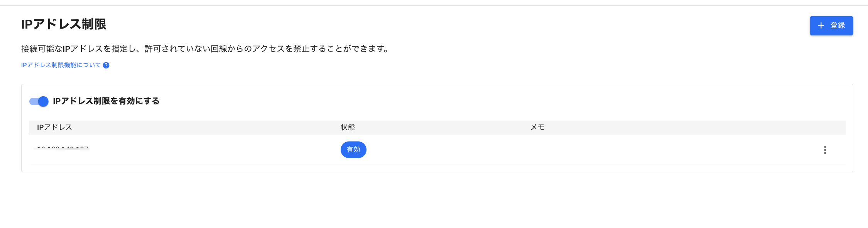868x228 pixels.
Task: Click the IPアドレス column header
Action: [54, 128]
